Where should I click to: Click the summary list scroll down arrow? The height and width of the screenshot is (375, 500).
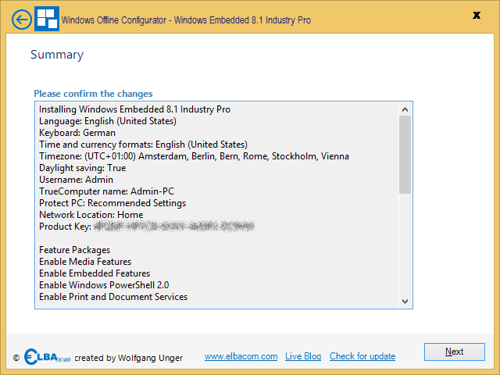point(405,301)
